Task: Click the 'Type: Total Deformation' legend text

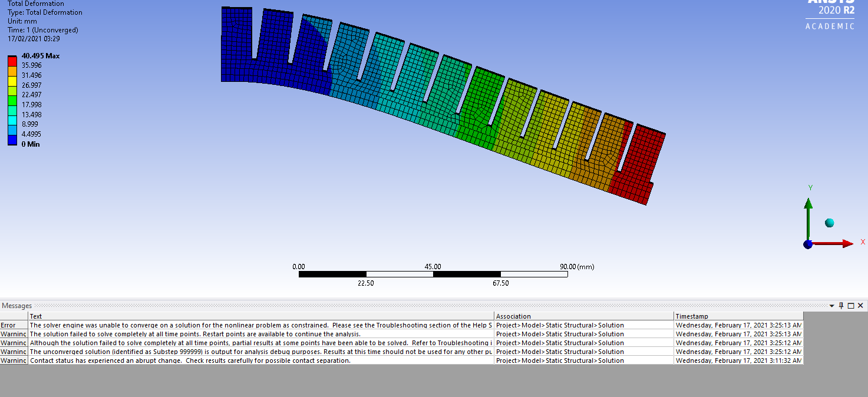Action: (45, 12)
